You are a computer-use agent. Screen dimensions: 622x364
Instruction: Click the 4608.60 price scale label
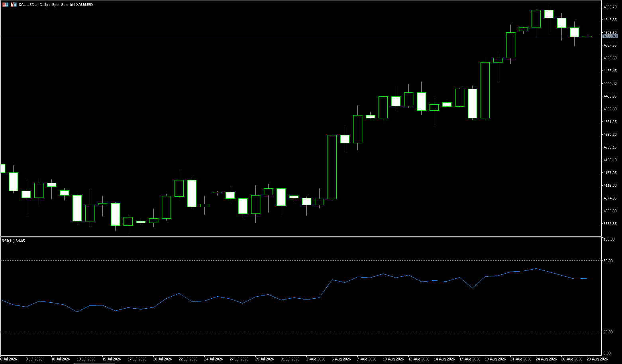(610, 33)
